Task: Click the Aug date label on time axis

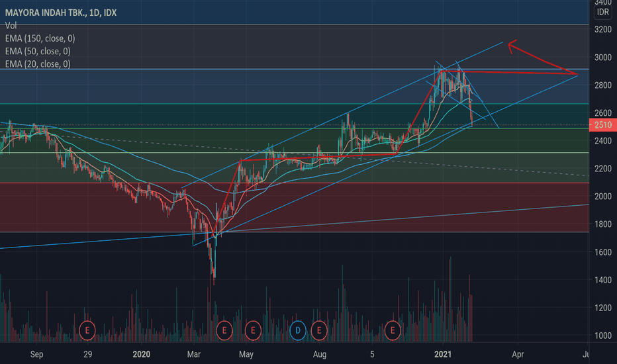Action: [x=320, y=354]
